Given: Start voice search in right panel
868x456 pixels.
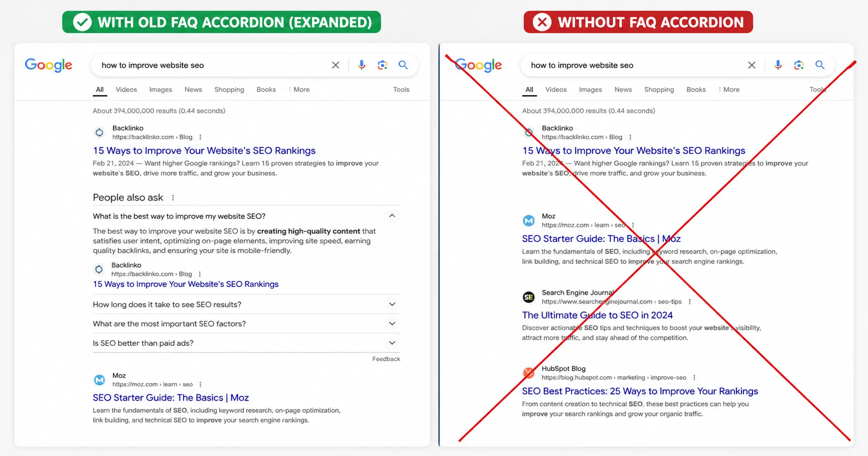Looking at the screenshot, I should [x=778, y=65].
